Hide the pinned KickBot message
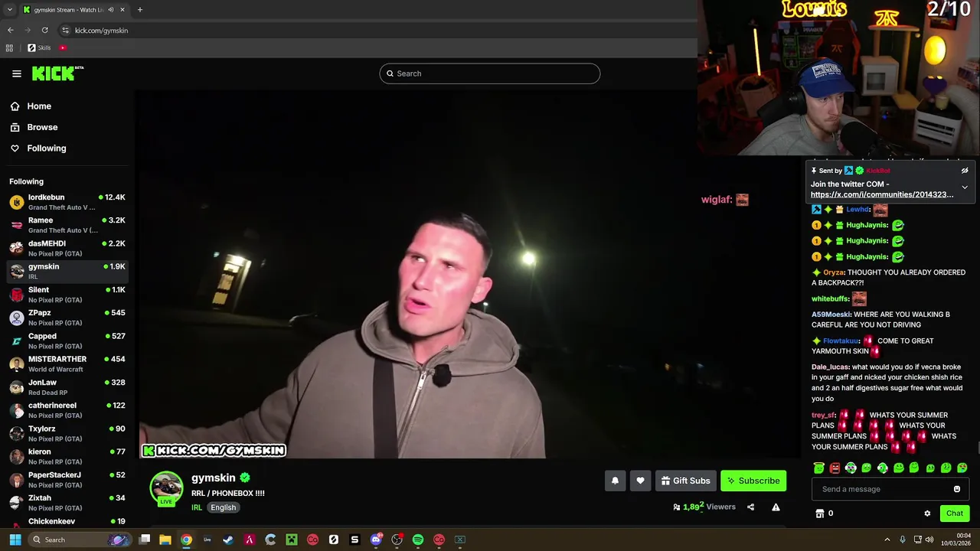Image resolution: width=980 pixels, height=551 pixels. click(965, 171)
